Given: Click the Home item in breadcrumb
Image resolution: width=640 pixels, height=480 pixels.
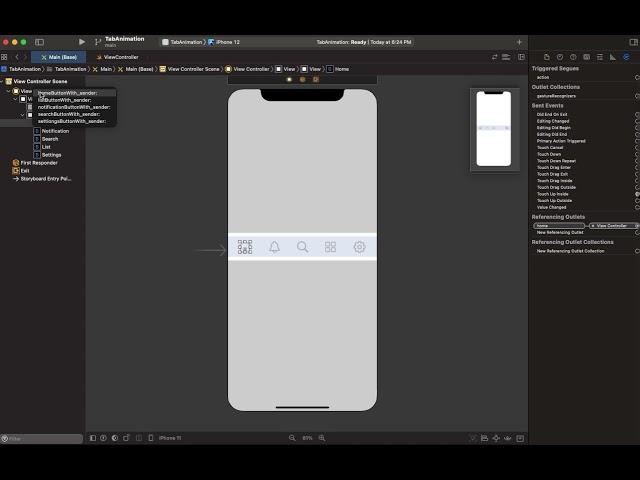Looking at the screenshot, I should tap(338, 69).
